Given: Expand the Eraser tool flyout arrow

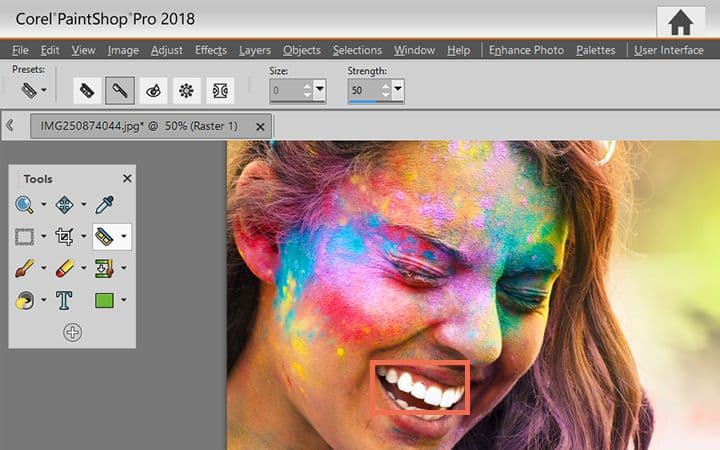Looking at the screenshot, I should click(x=84, y=268).
